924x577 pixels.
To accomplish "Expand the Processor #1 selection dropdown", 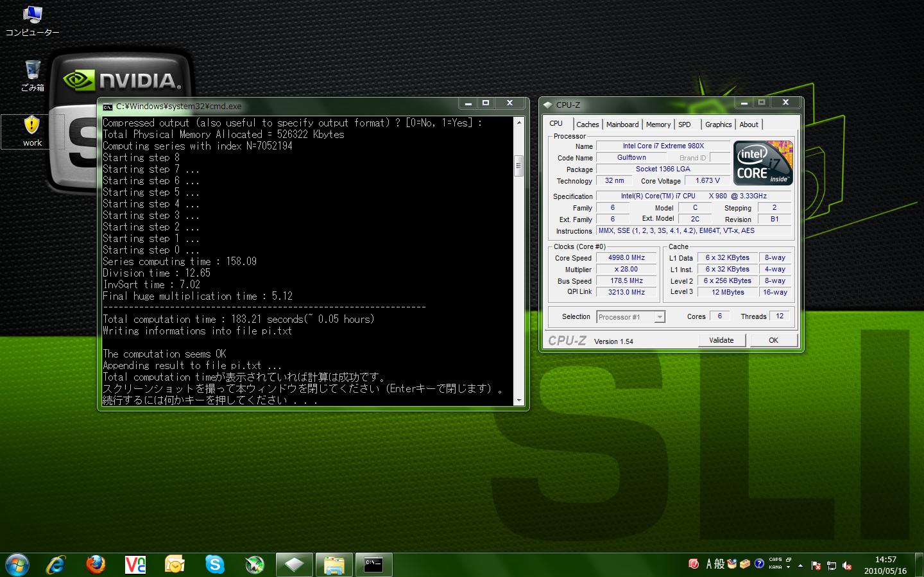I will pos(659,317).
